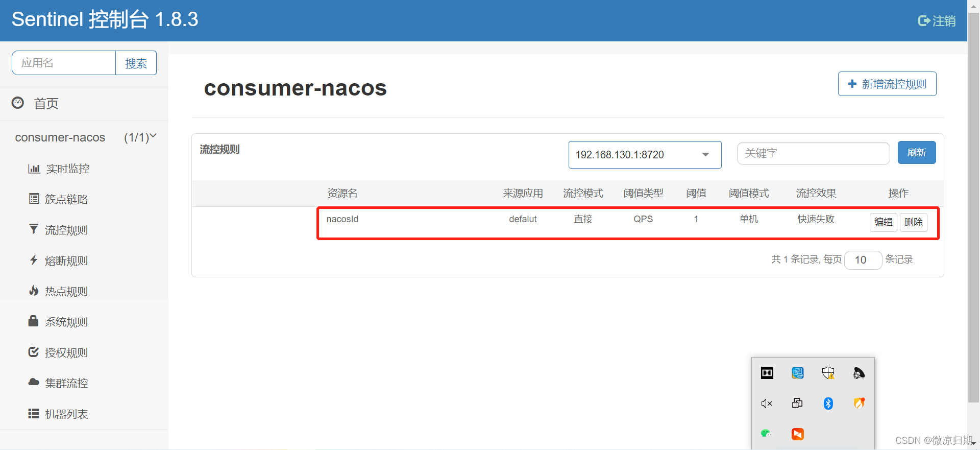Click the QPS threshold type cell
980x450 pixels.
point(643,219)
